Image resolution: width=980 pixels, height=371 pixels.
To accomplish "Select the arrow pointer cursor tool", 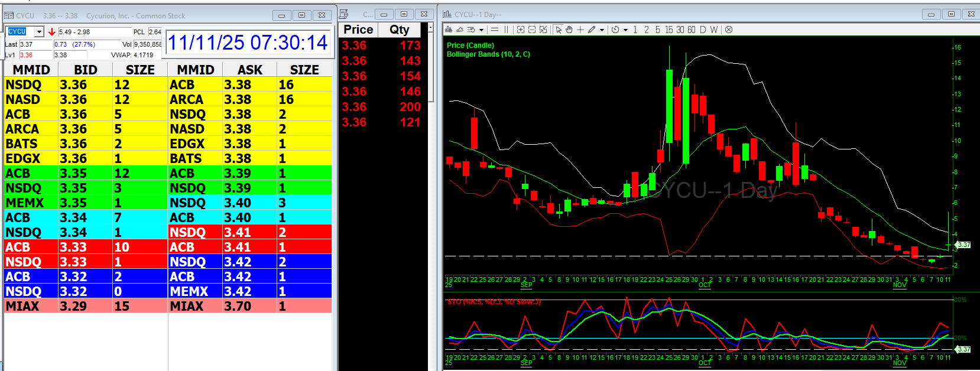I will pyautogui.click(x=559, y=30).
